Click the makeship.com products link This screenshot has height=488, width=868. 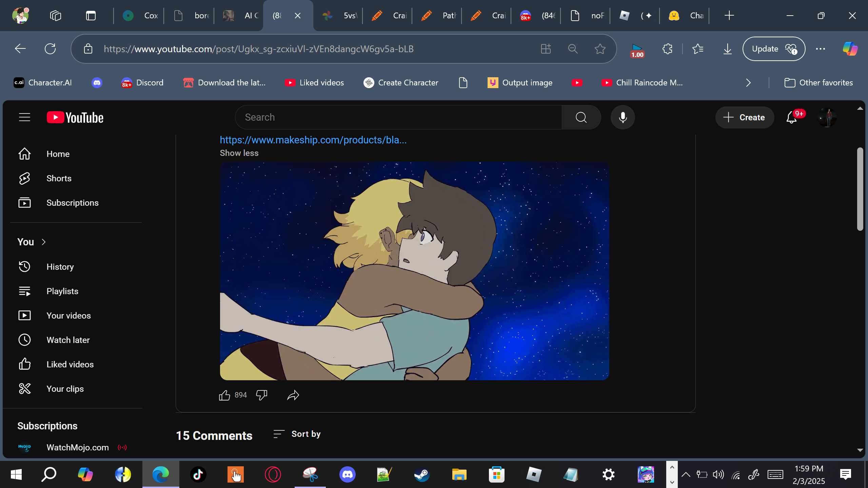coord(313,140)
